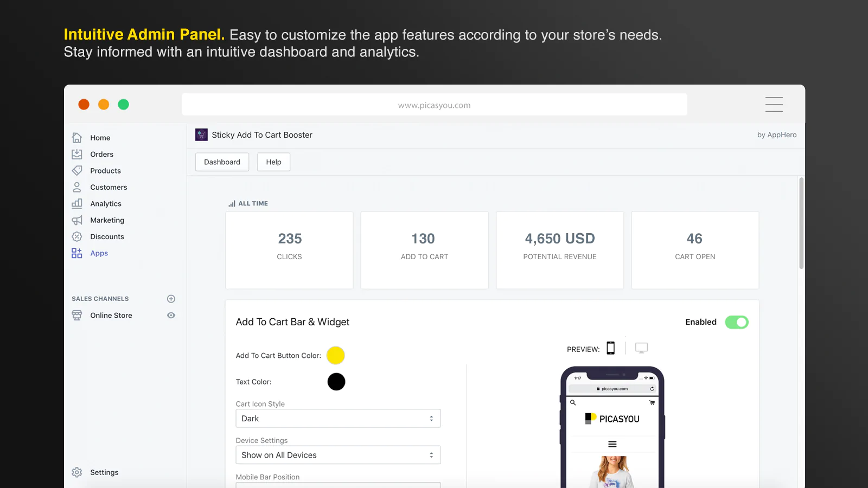Switch to the Dashboard tab
Screen dimensions: 868x488
click(222, 162)
